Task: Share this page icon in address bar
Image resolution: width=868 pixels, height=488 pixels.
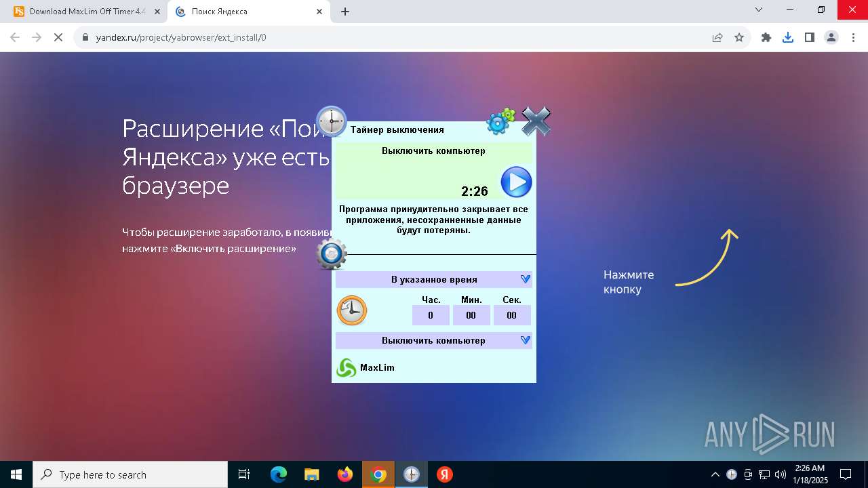Action: pyautogui.click(x=717, y=37)
